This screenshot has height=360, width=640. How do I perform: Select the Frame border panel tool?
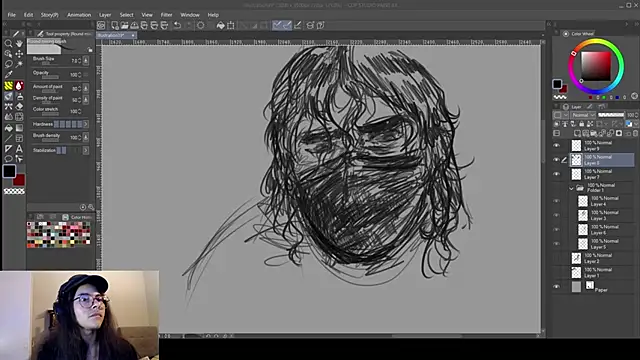pos(19,138)
